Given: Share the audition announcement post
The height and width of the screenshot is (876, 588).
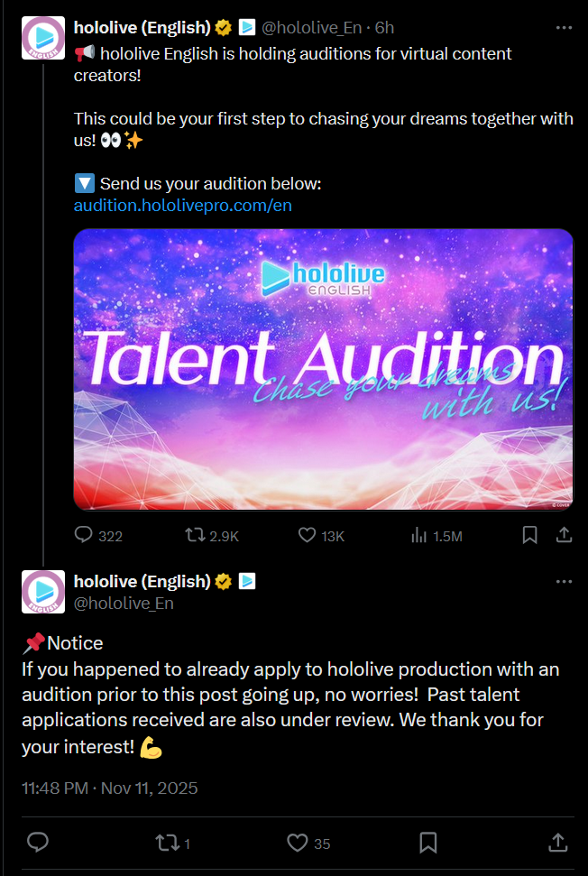Looking at the screenshot, I should pos(563,535).
